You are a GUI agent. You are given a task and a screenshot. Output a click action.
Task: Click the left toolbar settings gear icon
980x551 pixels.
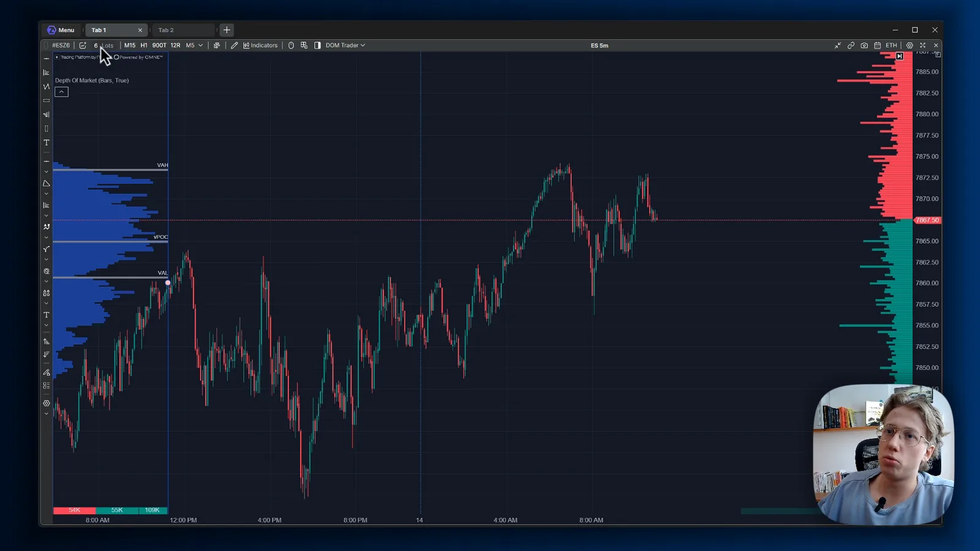(46, 403)
